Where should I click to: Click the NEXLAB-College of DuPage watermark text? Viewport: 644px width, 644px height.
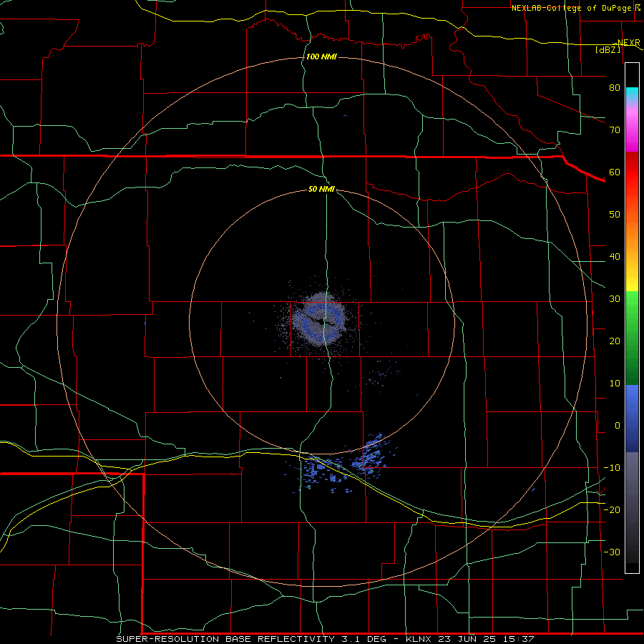click(572, 8)
